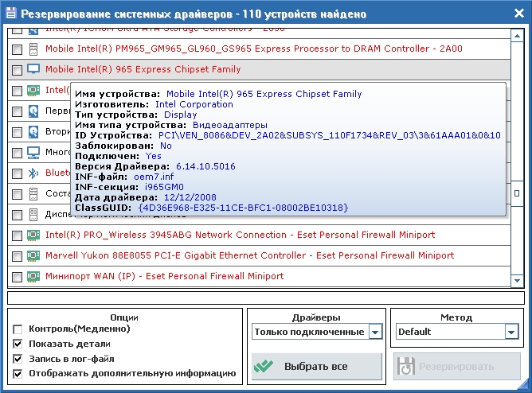Click the Marvell Yukon 88E8055 network adapter icon
532x393 pixels.
coord(33,255)
